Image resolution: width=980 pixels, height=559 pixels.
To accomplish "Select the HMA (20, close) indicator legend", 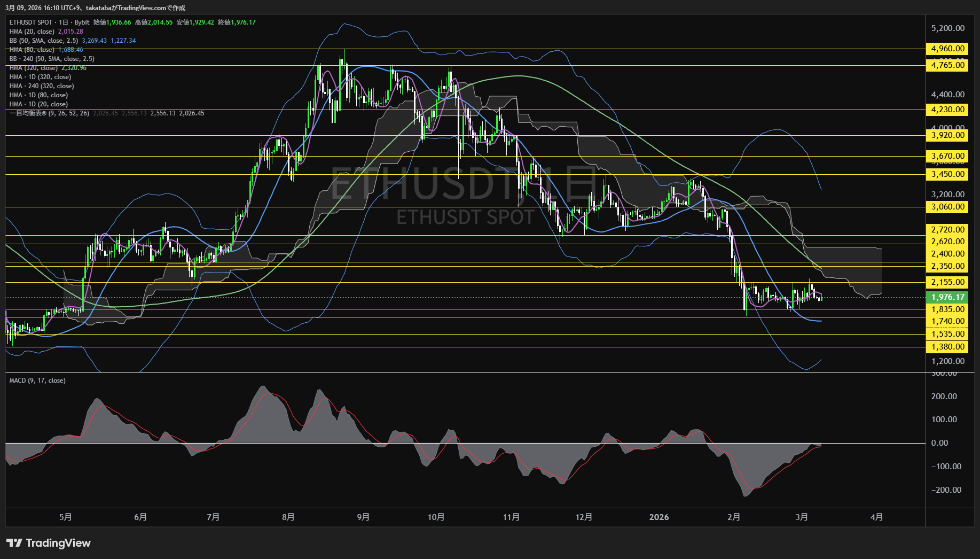I will (x=32, y=32).
